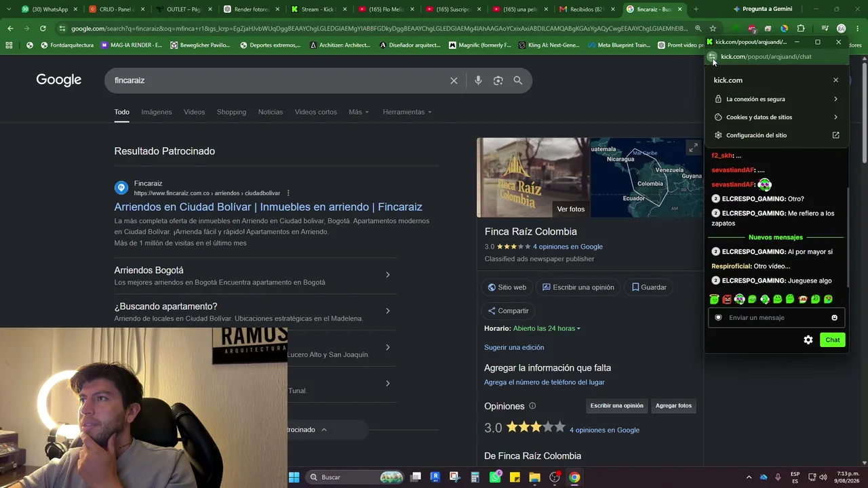The width and height of the screenshot is (868, 488).
Task: Open Google Lens image search
Action: 498,81
